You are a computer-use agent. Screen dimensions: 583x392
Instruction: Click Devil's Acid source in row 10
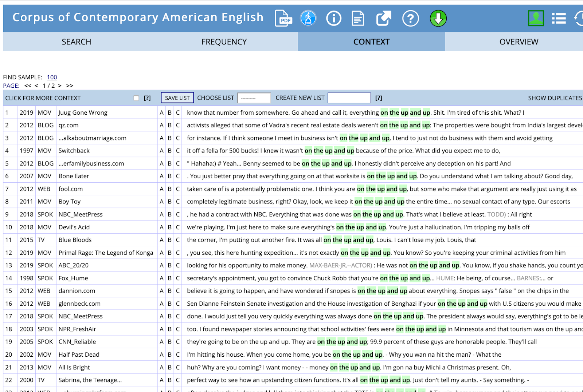pyautogui.click(x=74, y=227)
